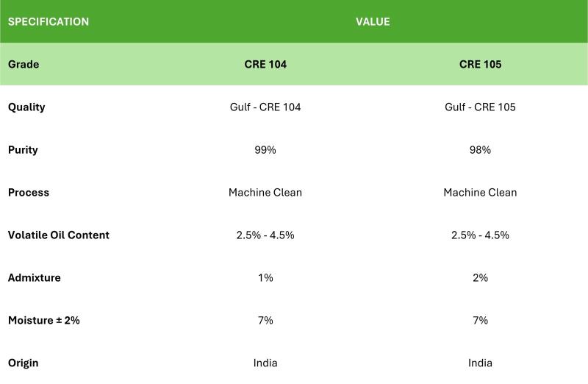Select India origin under CRE 105
Image resolution: width=588 pixels, height=384 pixels.
[481, 363]
